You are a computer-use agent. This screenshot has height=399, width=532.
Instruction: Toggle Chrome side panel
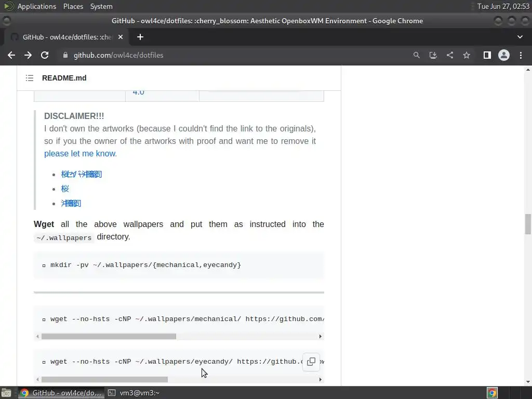pos(487,55)
